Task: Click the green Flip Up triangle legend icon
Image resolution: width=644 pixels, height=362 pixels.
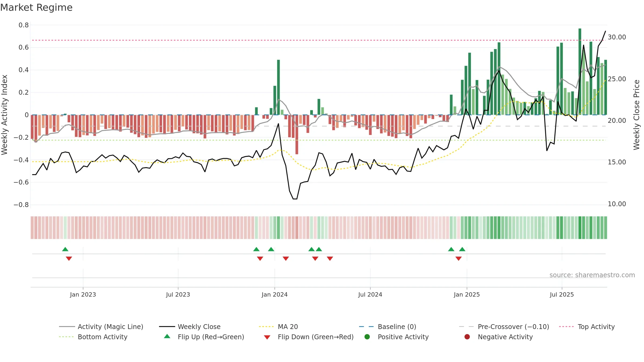Action: coord(167,336)
